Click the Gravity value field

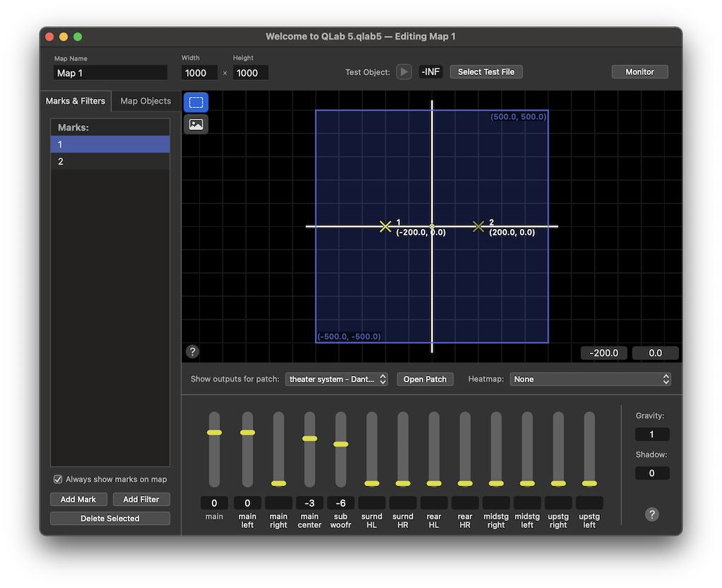point(651,435)
